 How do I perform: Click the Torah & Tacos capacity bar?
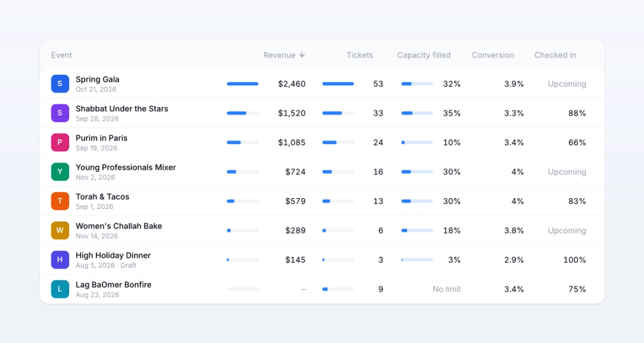click(417, 201)
